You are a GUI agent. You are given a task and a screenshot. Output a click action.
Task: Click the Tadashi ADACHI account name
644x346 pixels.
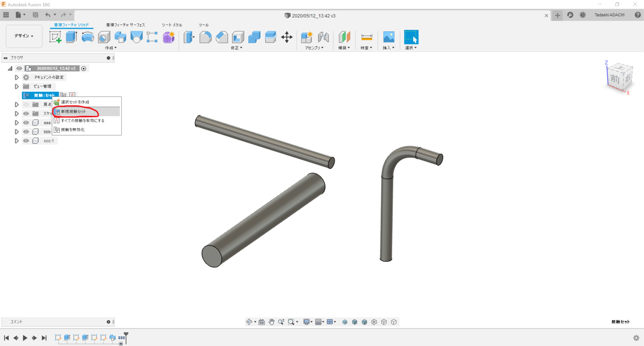coord(610,15)
